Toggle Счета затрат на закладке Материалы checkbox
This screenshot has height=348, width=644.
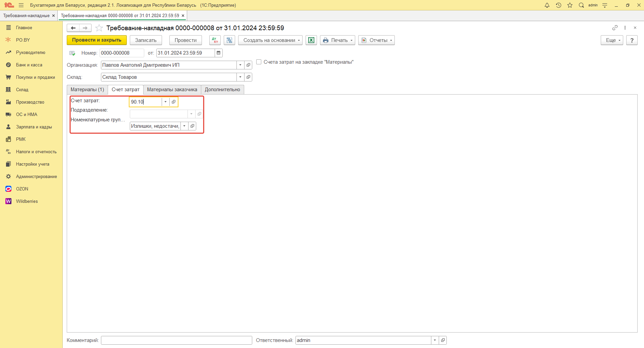[259, 62]
